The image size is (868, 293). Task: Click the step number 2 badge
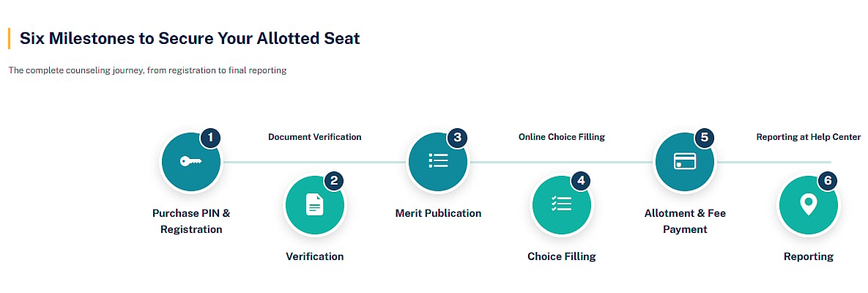(x=334, y=181)
